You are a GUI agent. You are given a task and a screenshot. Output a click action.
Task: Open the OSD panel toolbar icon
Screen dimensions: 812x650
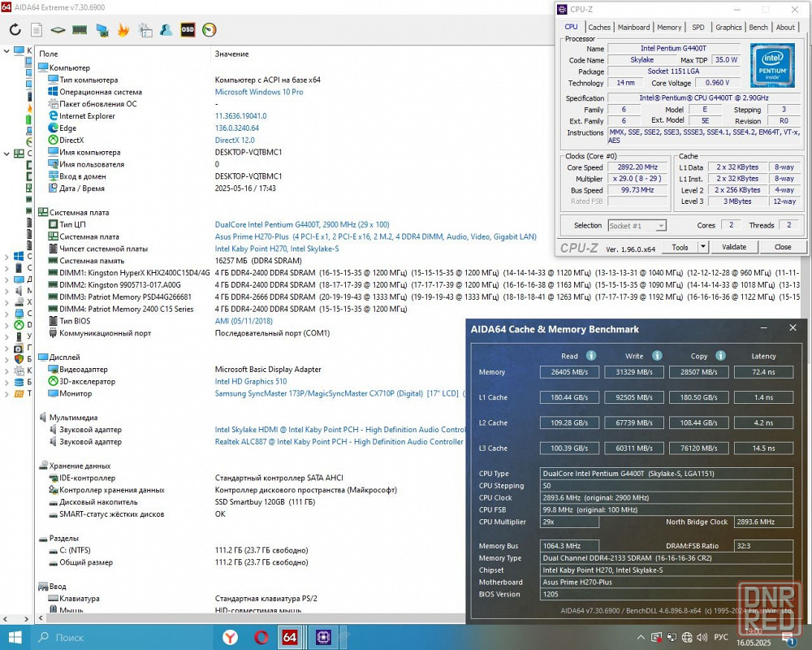(188, 29)
